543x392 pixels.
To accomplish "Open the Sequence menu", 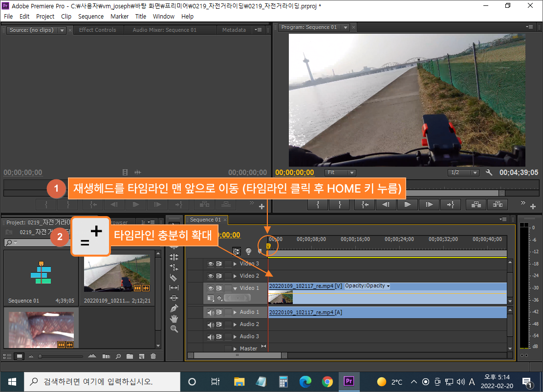I will pyautogui.click(x=91, y=16).
